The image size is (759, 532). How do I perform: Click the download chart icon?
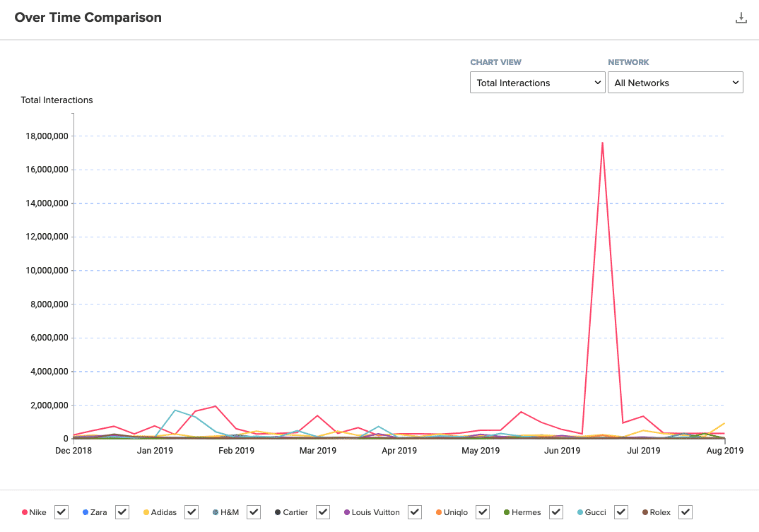point(741,18)
